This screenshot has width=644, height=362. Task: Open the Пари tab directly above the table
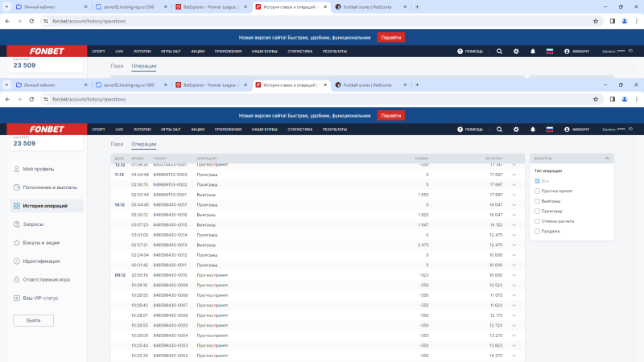pyautogui.click(x=118, y=144)
